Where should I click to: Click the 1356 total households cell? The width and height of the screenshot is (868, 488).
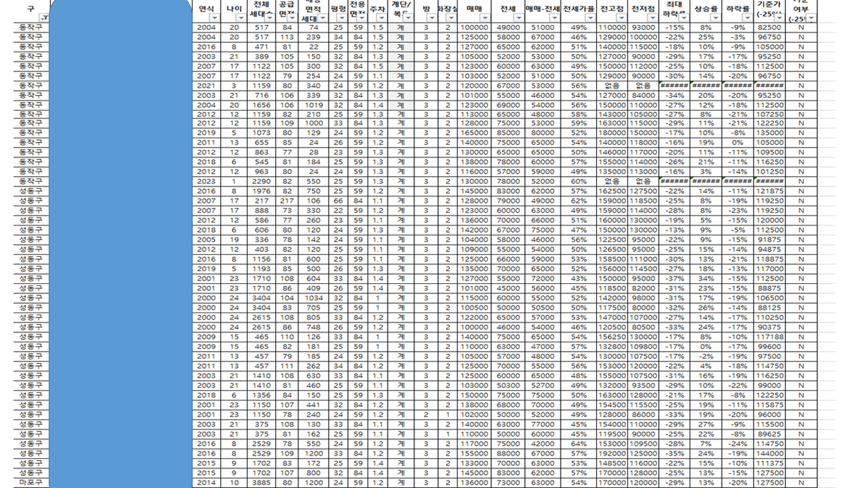pos(262,395)
